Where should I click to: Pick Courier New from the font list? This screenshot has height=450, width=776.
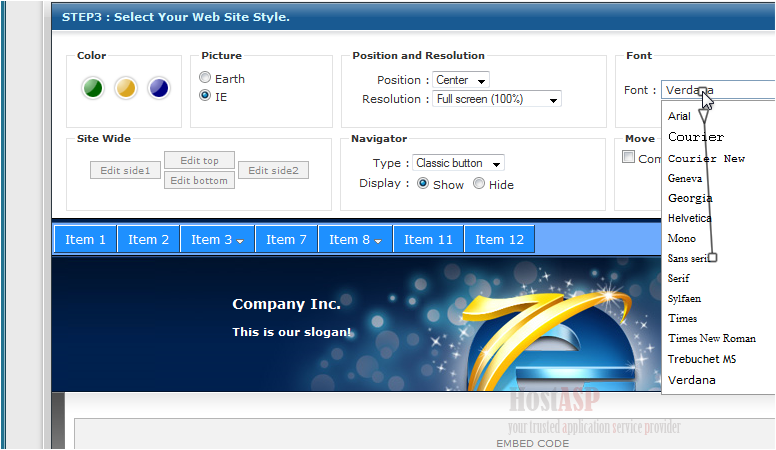pos(706,158)
